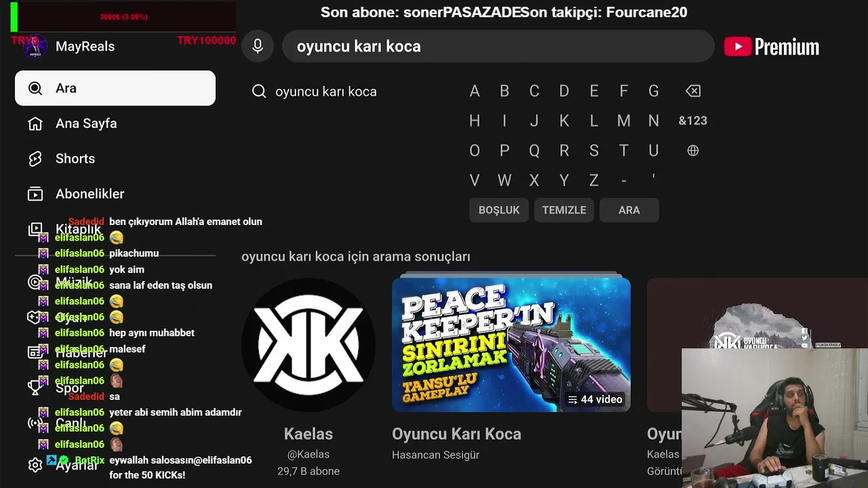The image size is (868, 488).
Task: Open Abonelikler in the sidebar
Action: coord(115,194)
